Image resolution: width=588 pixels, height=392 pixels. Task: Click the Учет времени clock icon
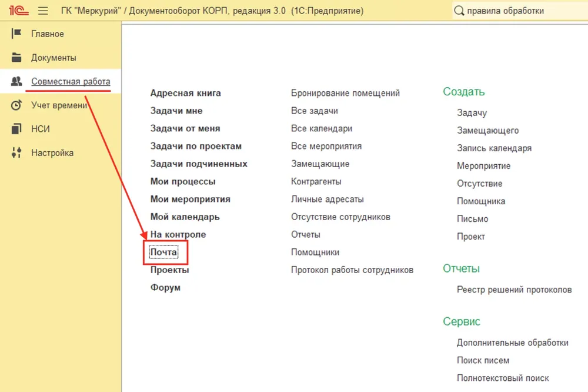point(16,105)
